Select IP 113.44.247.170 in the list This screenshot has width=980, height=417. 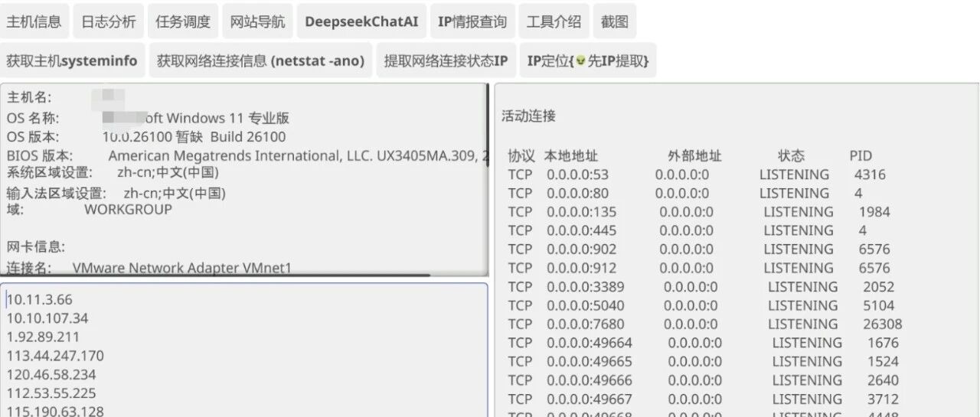click(55, 356)
